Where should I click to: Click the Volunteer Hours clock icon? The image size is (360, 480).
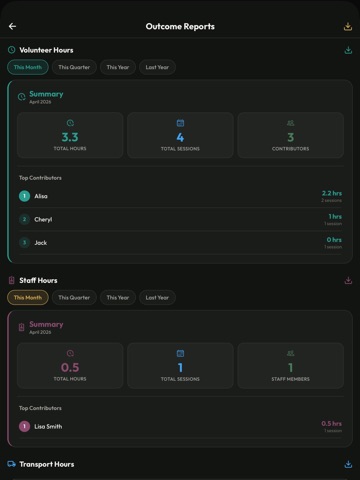pos(12,50)
